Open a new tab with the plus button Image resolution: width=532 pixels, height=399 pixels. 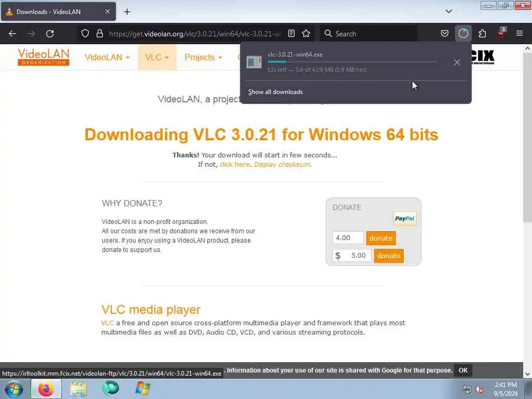[127, 12]
